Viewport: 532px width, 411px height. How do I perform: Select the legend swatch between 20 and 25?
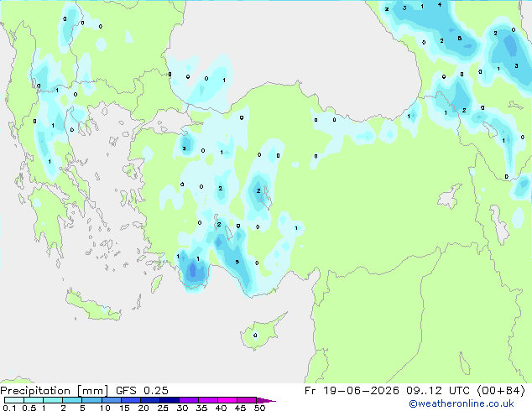click(x=150, y=400)
